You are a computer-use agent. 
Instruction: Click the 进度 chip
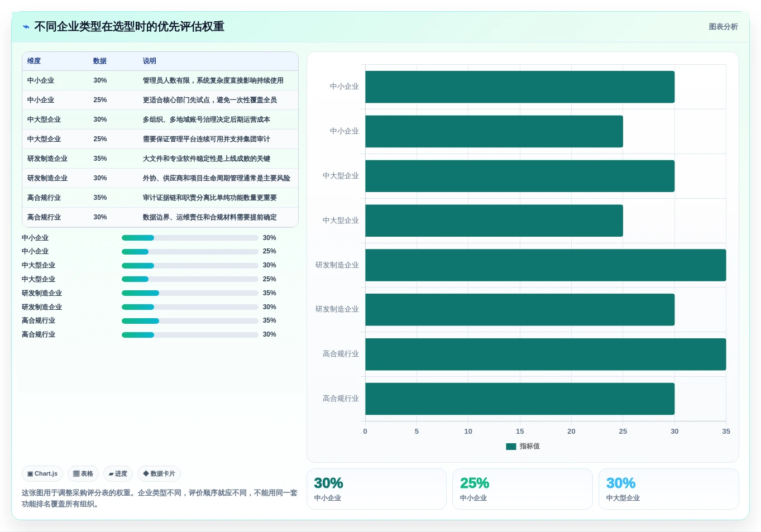pos(118,474)
